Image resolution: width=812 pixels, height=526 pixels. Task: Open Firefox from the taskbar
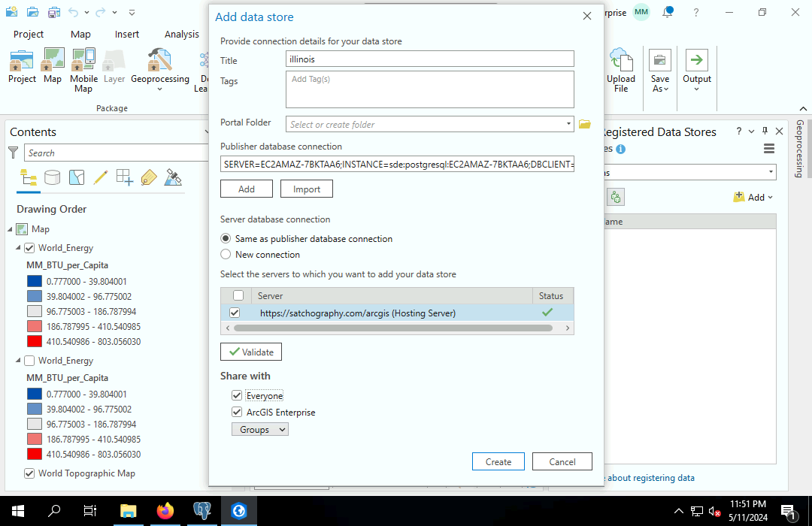pos(165,511)
